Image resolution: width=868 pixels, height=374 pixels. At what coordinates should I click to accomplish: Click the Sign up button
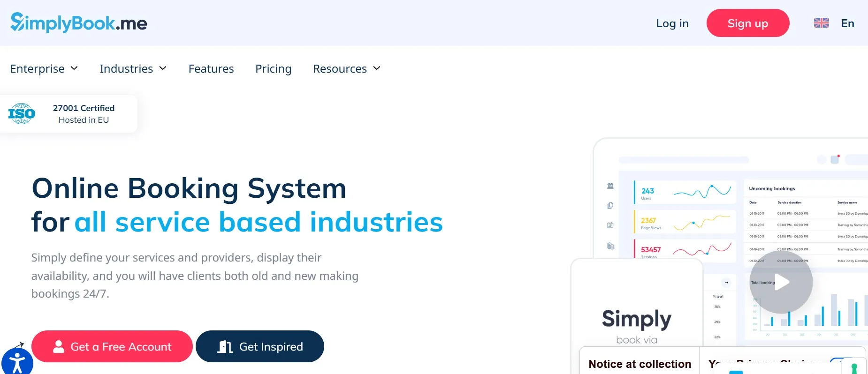747,23
